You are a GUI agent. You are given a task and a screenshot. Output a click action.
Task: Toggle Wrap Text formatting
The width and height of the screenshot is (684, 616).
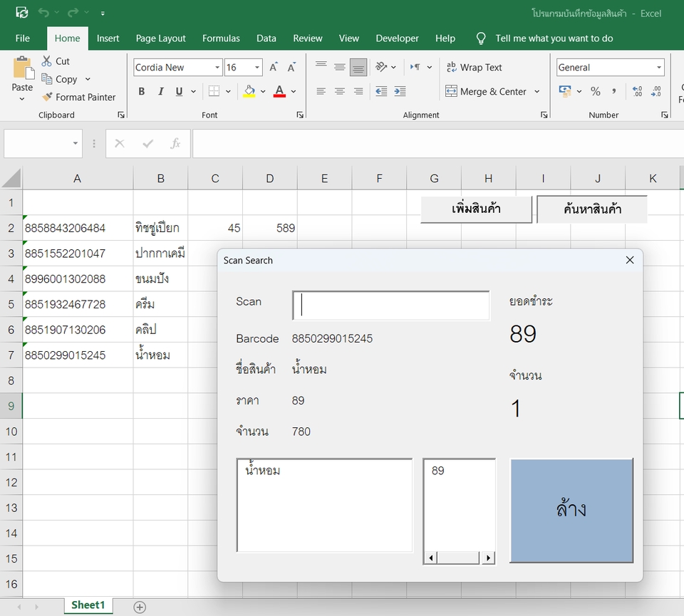475,67
